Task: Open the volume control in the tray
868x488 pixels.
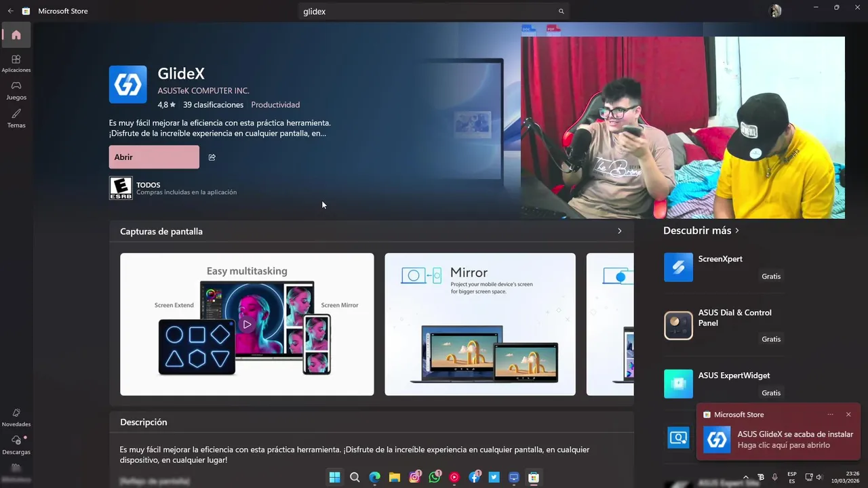Action: pos(819,477)
